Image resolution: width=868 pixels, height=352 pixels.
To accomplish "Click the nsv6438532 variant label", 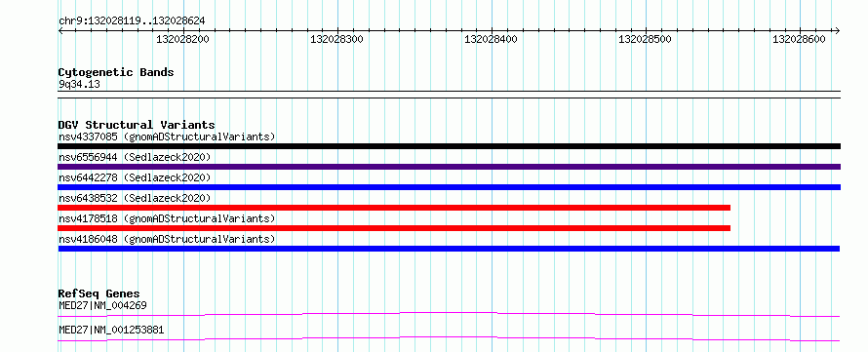I will coord(135,198).
